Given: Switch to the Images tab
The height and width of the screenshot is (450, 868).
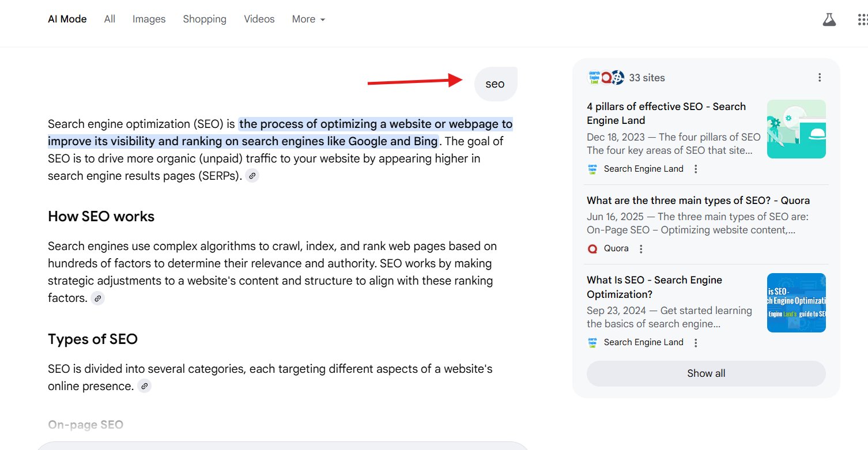Looking at the screenshot, I should click(x=149, y=19).
